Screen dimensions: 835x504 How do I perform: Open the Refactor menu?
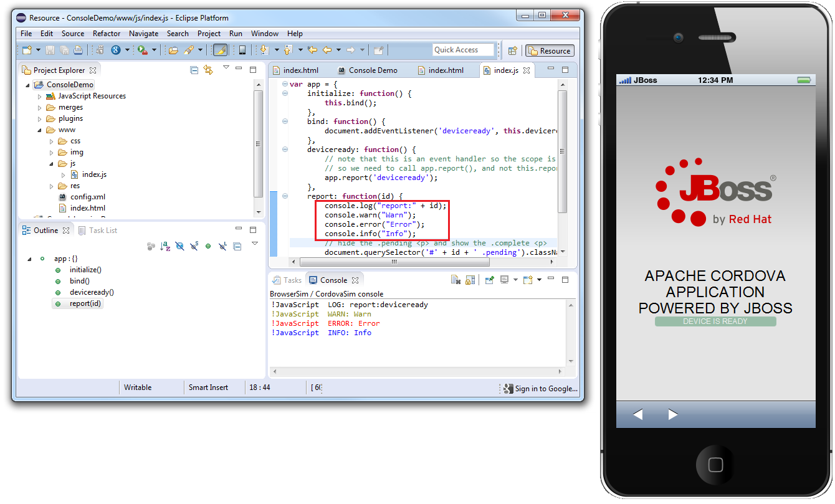(x=107, y=34)
